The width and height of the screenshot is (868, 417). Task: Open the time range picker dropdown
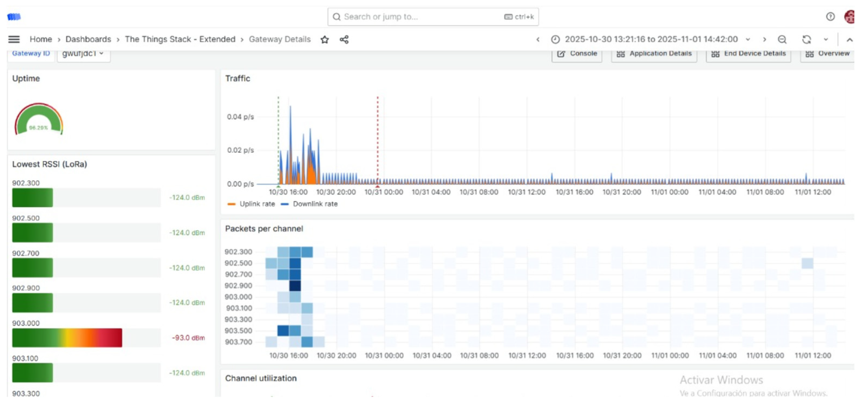pos(650,40)
